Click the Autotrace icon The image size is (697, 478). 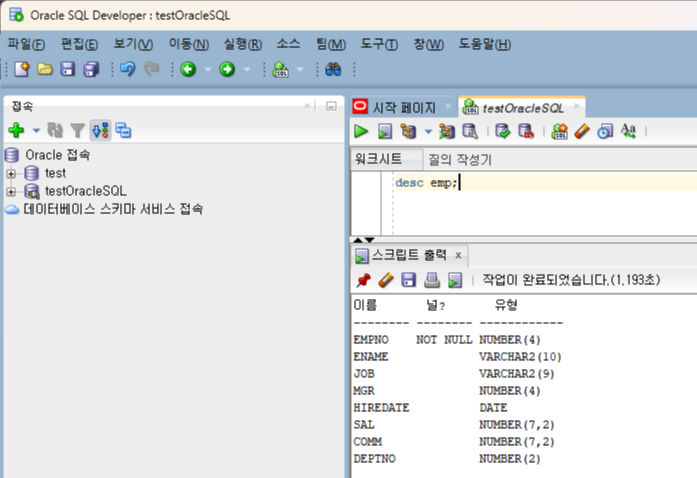coord(446,131)
